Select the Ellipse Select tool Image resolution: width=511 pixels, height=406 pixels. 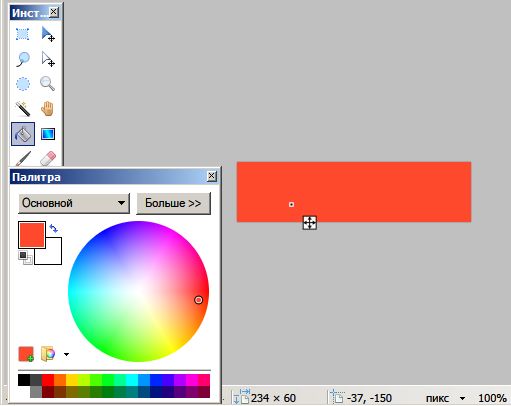pyautogui.click(x=23, y=84)
